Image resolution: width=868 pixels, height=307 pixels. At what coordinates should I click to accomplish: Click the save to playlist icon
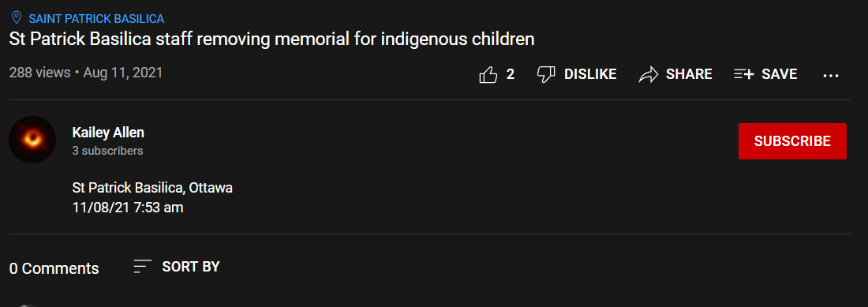744,74
